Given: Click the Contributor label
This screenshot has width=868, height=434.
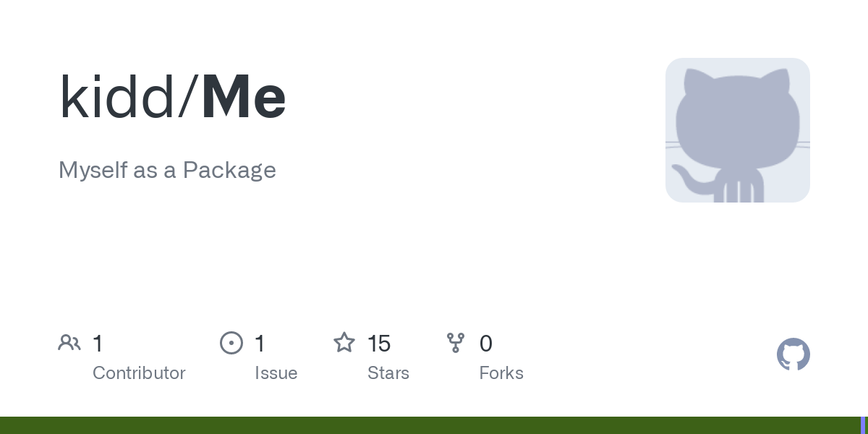Looking at the screenshot, I should click(x=139, y=373).
